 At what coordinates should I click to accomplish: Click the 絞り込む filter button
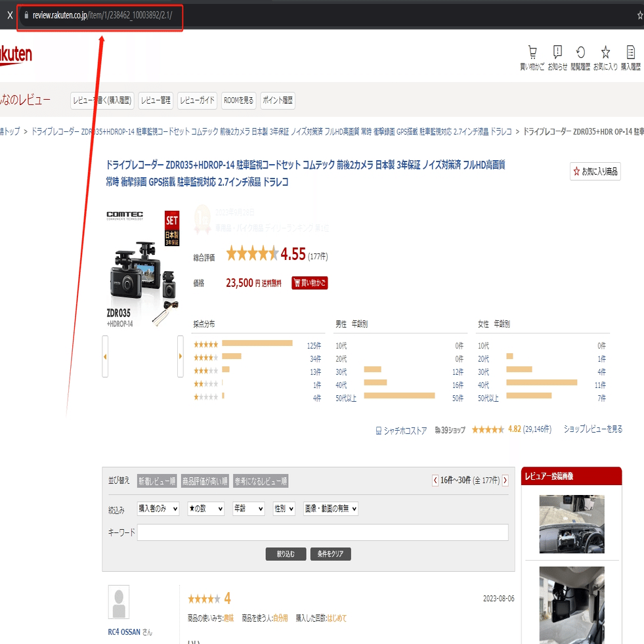point(286,553)
